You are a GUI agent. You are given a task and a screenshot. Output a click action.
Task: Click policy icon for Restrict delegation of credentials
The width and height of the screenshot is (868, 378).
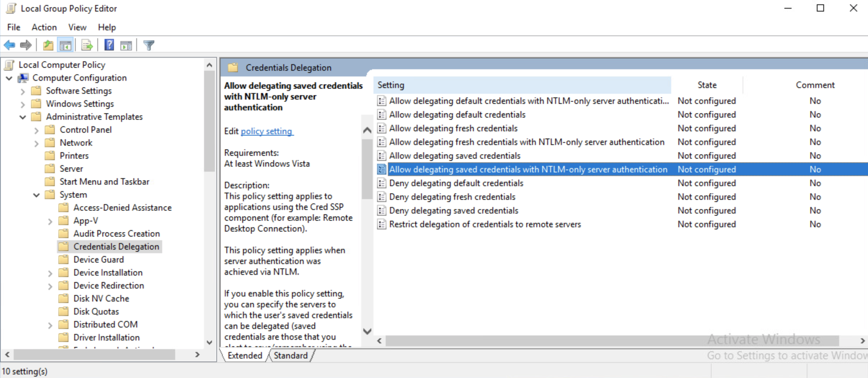(x=381, y=224)
